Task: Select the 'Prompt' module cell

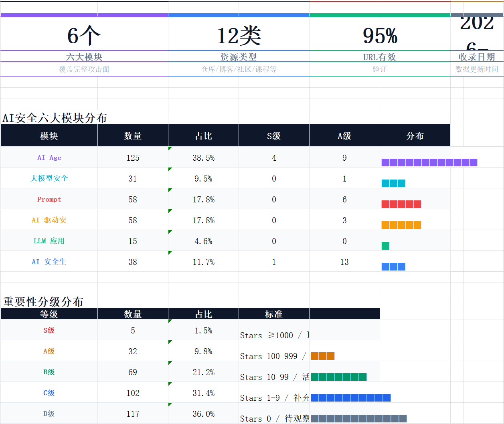Action: tap(49, 199)
